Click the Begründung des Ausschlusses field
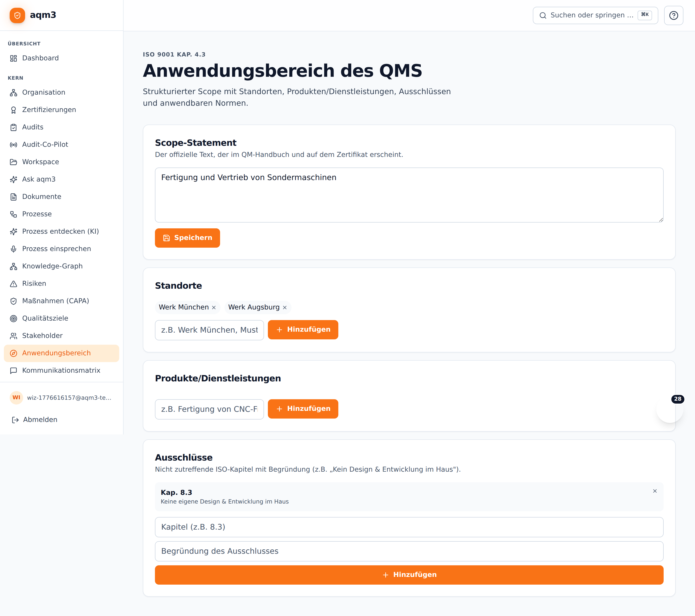Screen dimensions: 695x616 click(x=409, y=551)
